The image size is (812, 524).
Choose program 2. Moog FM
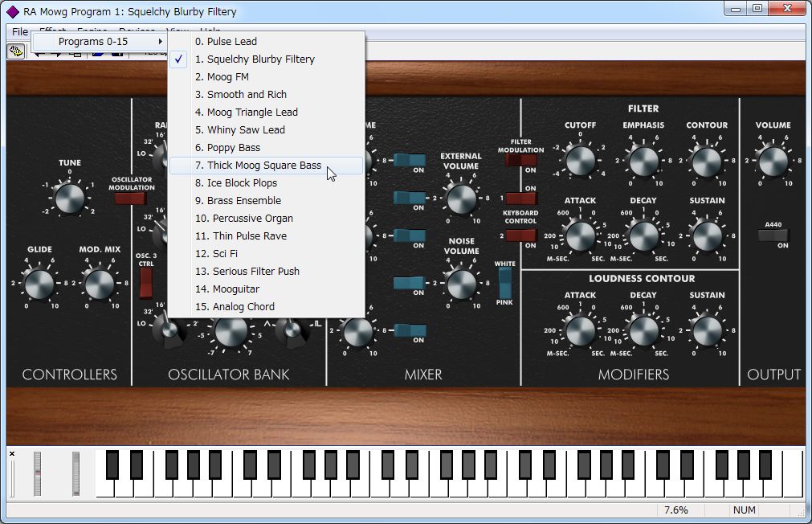[266, 76]
